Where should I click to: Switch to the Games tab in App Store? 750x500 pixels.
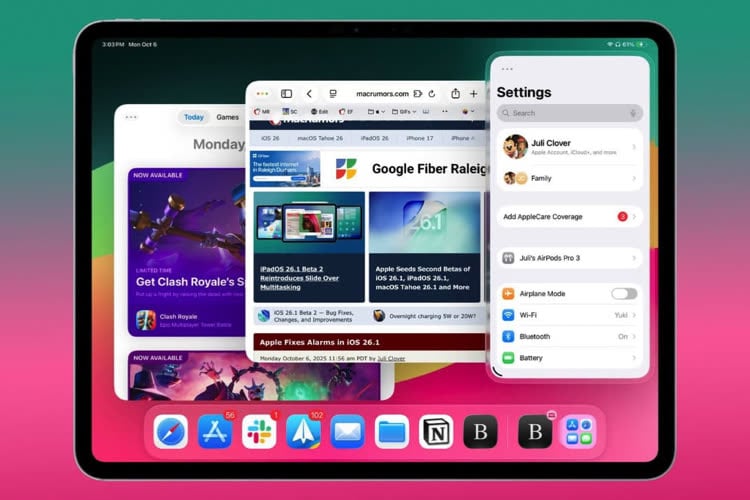(228, 117)
